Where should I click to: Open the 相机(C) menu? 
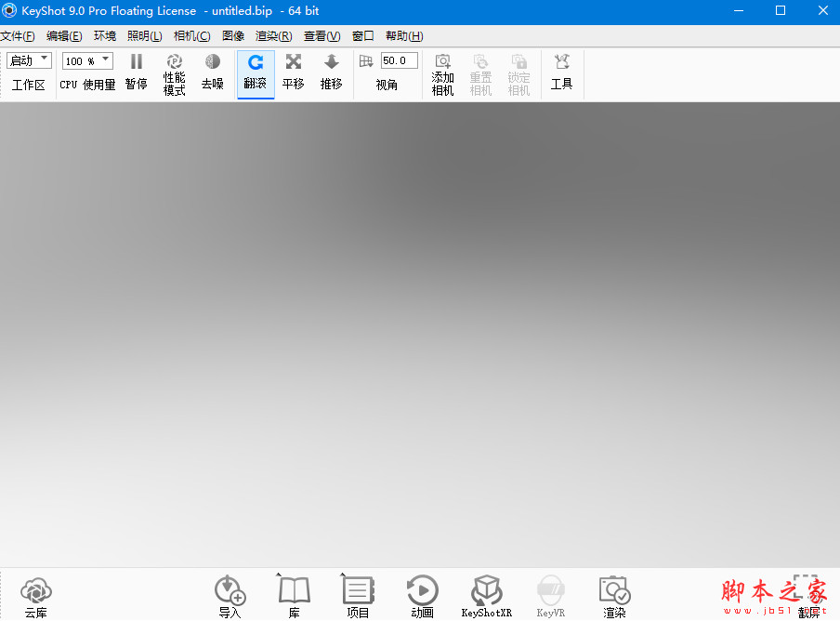[191, 35]
